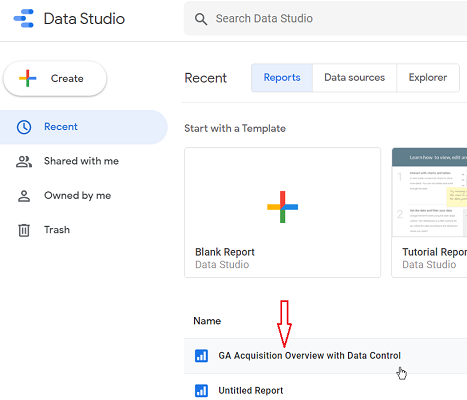Focus the Search Data Studio field
Image resolution: width=467 pixels, height=400 pixels.
pyautogui.click(x=325, y=18)
